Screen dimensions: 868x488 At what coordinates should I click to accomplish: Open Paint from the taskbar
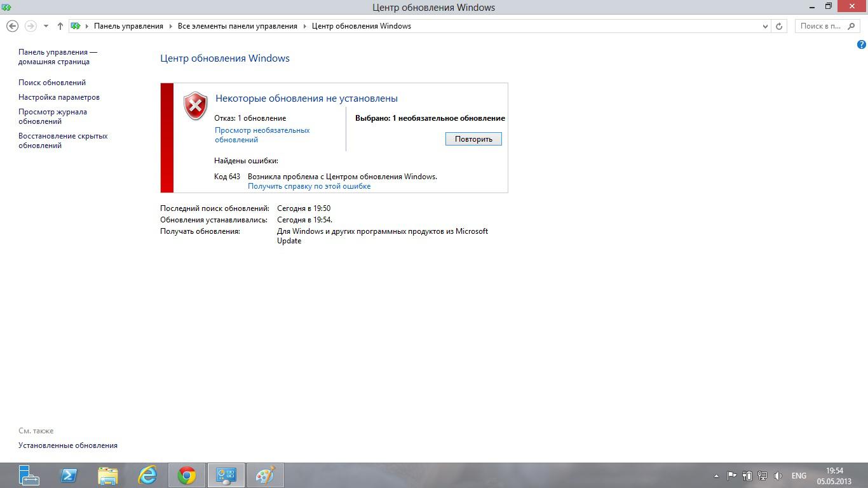(265, 475)
